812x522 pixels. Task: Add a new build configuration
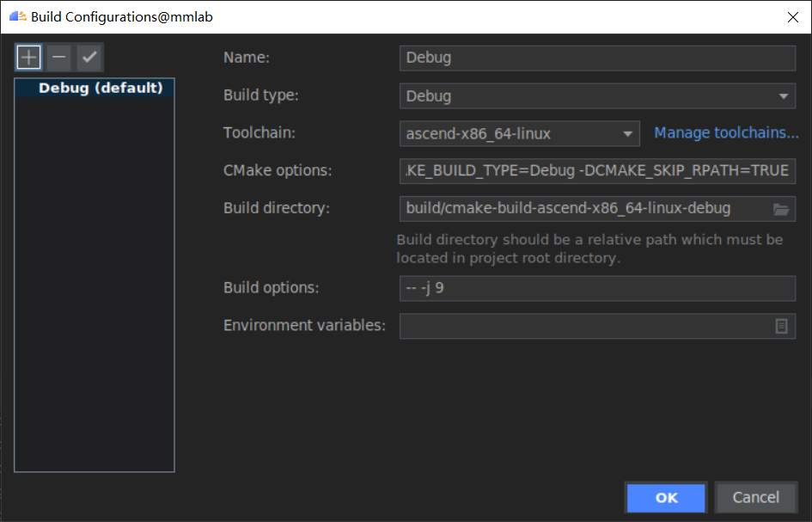[x=29, y=58]
